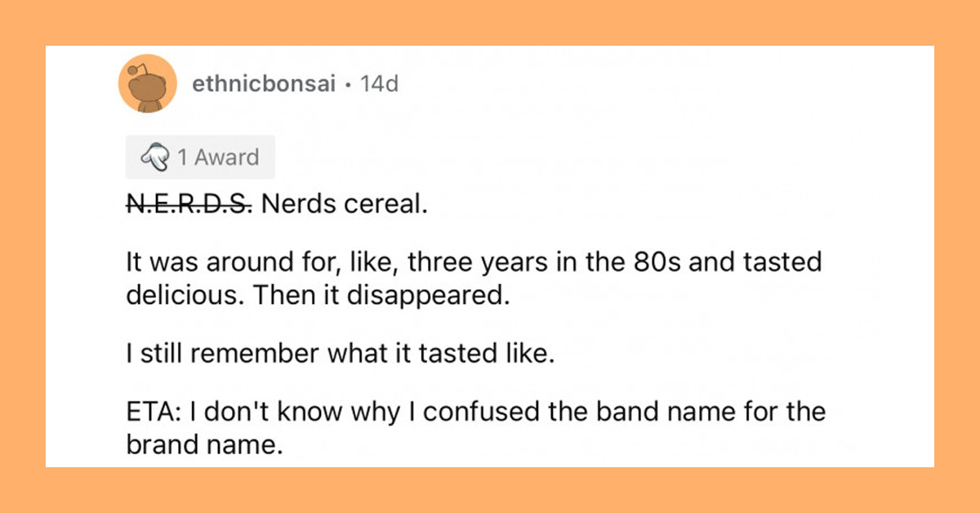Click the 1 Award badge
This screenshot has width=980, height=513.
pos(200,156)
